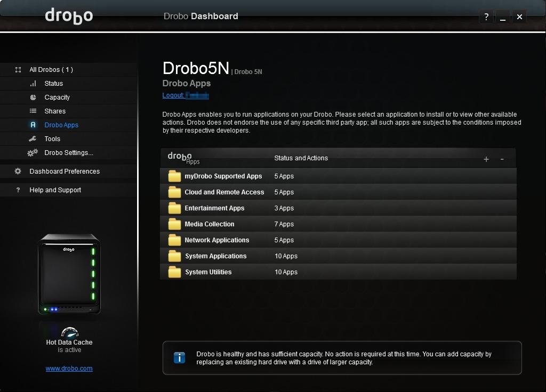Collapse all app categories with minus button

(x=502, y=159)
